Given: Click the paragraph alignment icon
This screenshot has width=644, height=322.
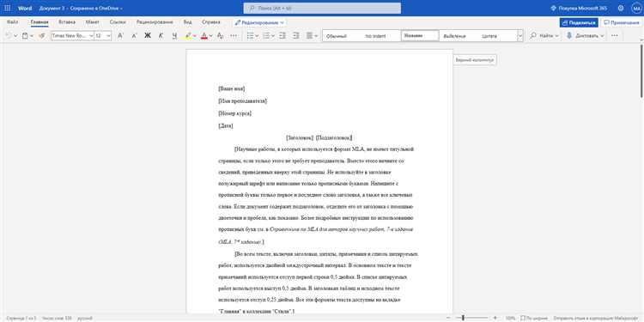Looking at the screenshot, I should (x=310, y=36).
